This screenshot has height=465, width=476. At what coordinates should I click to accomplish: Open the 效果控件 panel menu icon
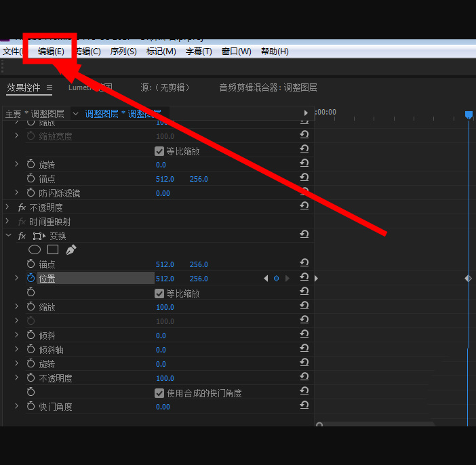point(49,88)
